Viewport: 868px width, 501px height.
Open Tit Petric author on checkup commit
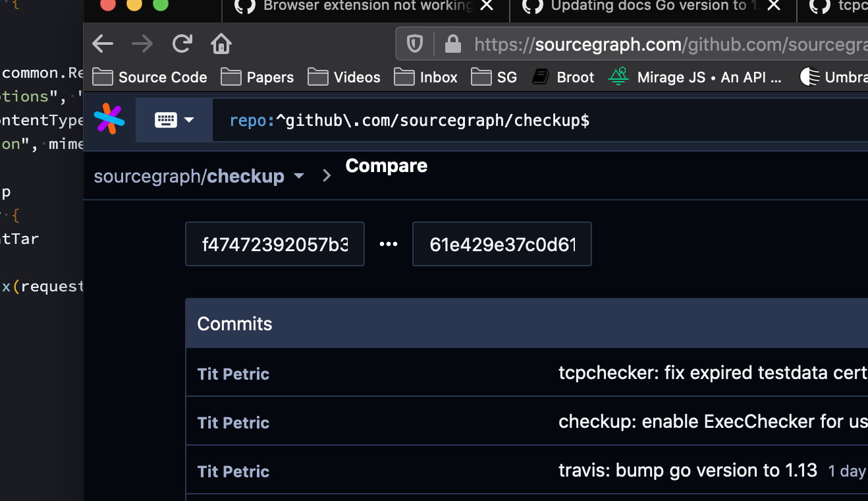(x=233, y=423)
